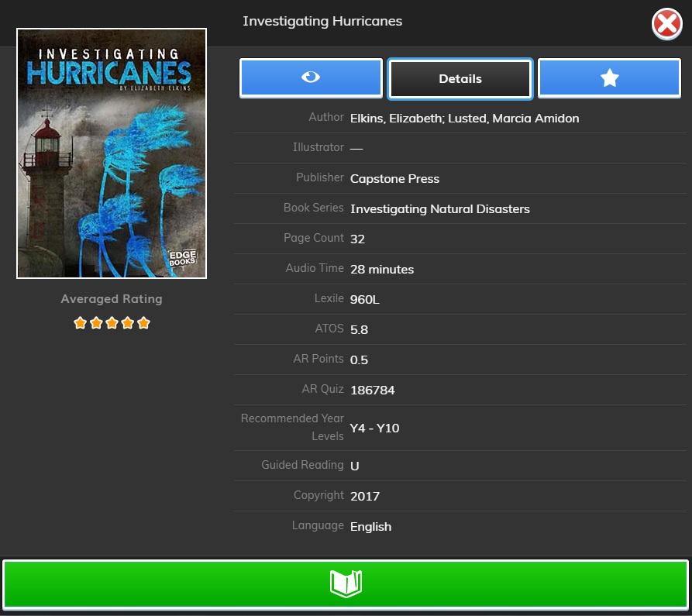Click the third rating star
The width and height of the screenshot is (692, 616).
[112, 323]
